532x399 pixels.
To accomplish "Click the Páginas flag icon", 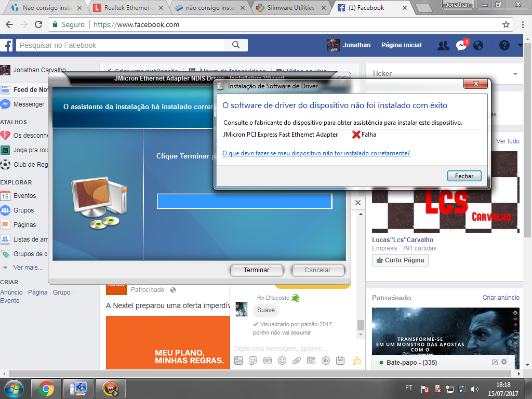I will [x=5, y=225].
